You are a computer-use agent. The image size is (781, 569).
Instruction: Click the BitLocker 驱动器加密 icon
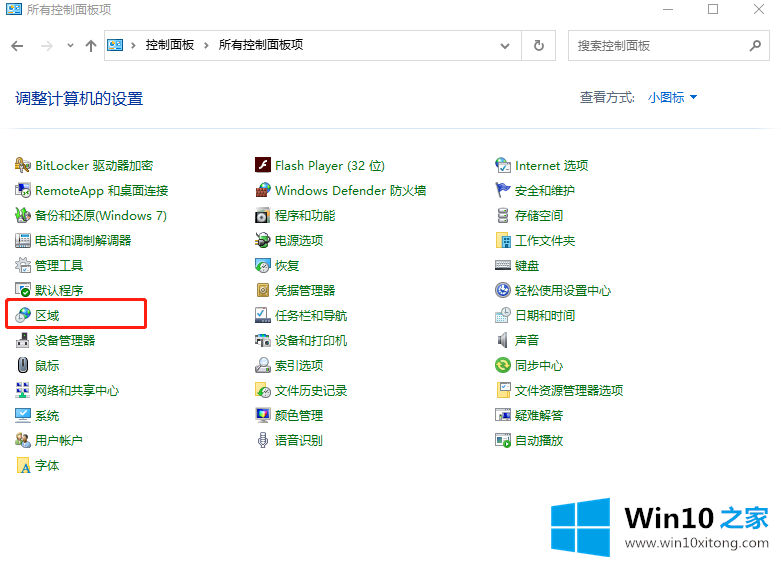[24, 166]
